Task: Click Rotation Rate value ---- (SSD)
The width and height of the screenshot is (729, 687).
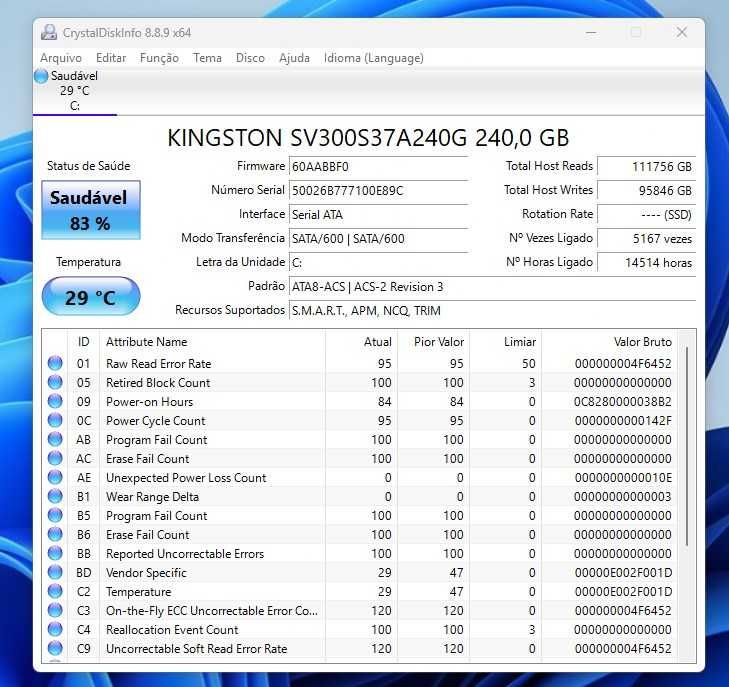Action: click(647, 215)
